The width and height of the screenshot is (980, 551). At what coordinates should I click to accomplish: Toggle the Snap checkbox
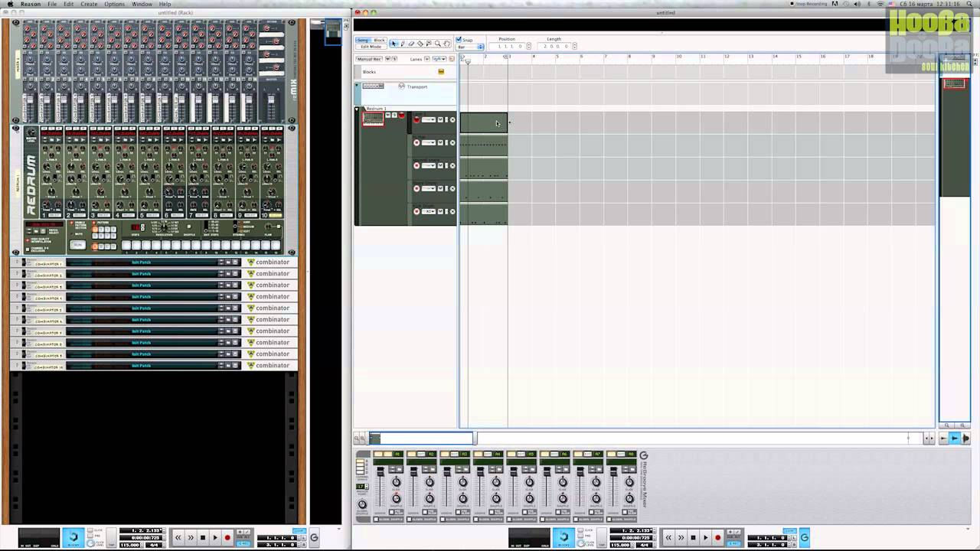pyautogui.click(x=459, y=39)
